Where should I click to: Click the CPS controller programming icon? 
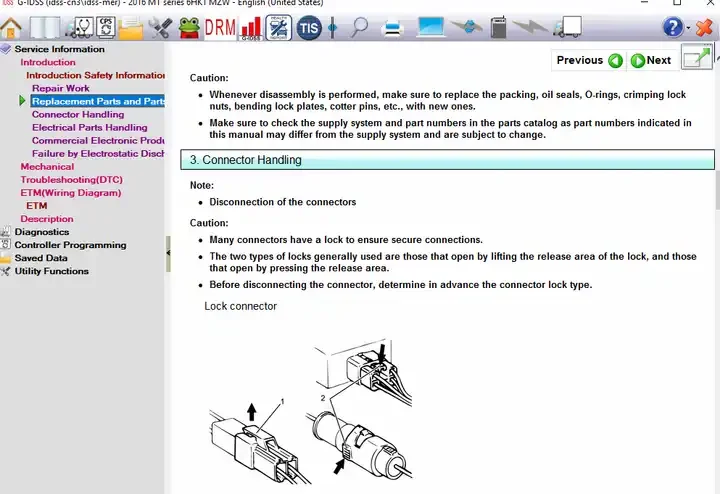coord(106,28)
